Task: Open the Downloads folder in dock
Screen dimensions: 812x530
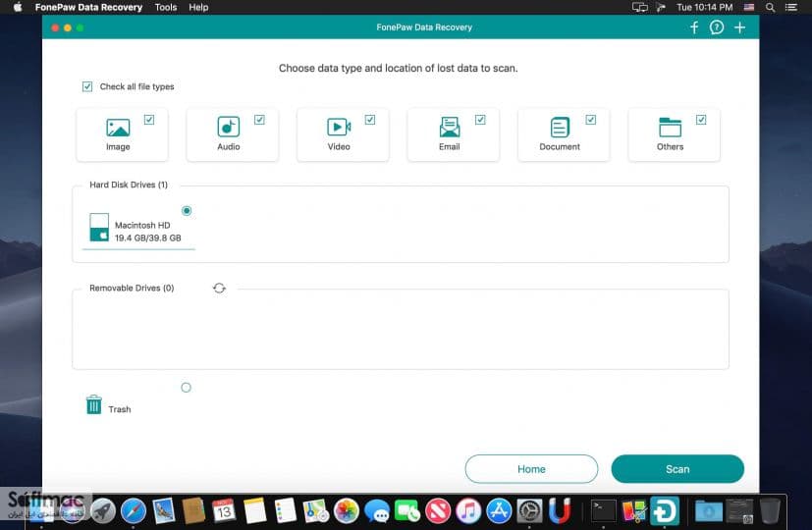Action: (709, 510)
